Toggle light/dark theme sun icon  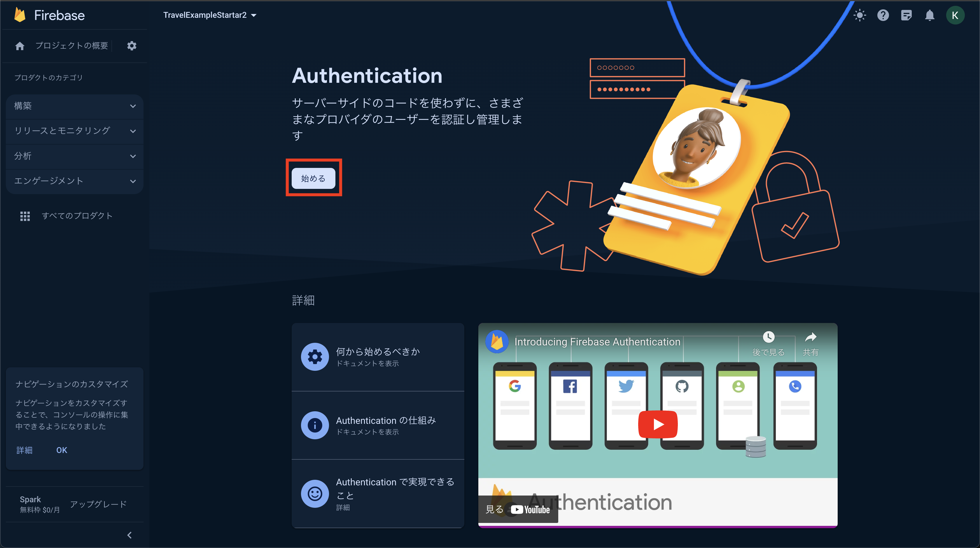tap(860, 15)
